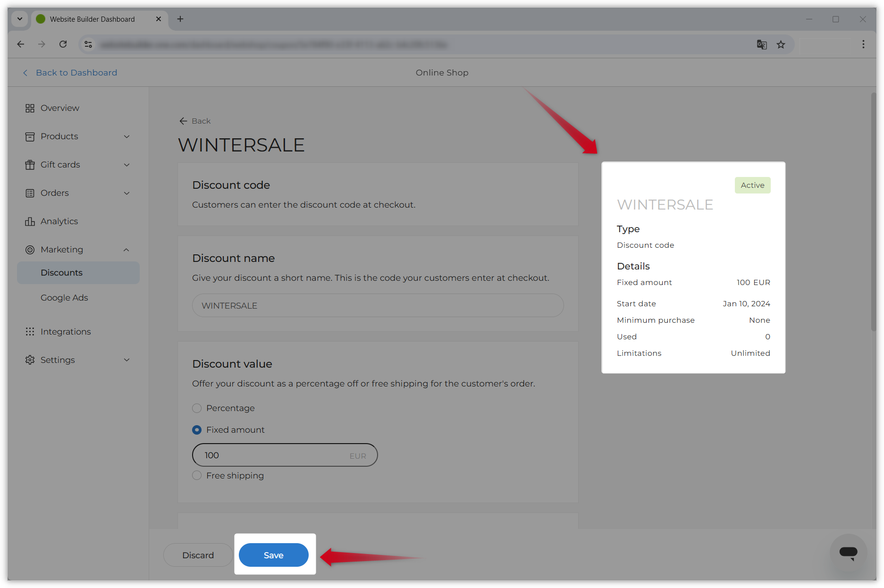Select the Percentage radio button
884x588 pixels.
pos(197,408)
